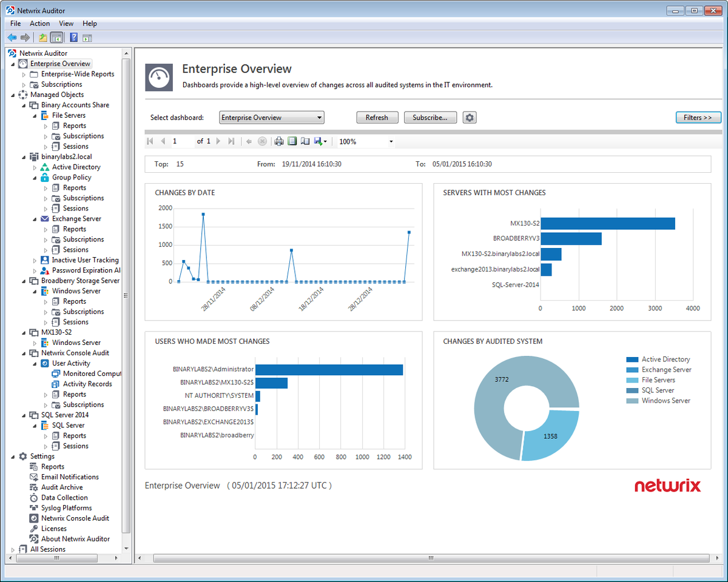Click the Export save disk icon
This screenshot has height=582, width=728.
pos(318,141)
